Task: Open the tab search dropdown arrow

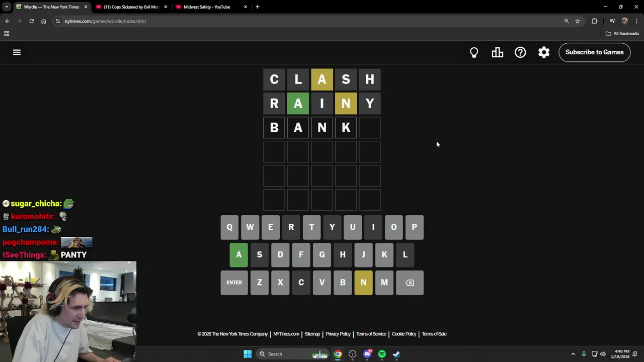Action: pos(7,7)
